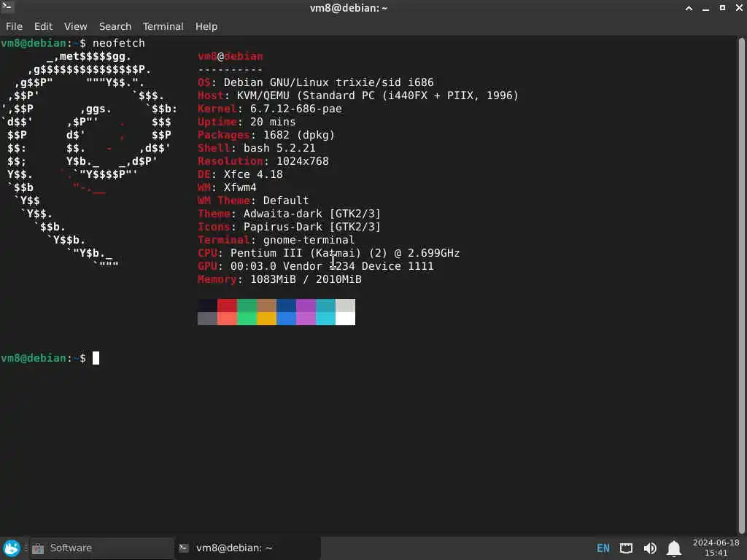Screen dimensions: 747x560
Task: Open the Edit menu
Action: click(x=43, y=26)
